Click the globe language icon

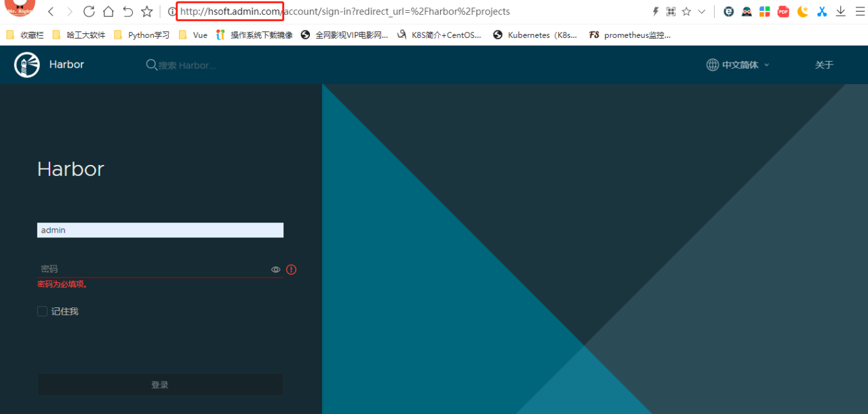point(713,65)
